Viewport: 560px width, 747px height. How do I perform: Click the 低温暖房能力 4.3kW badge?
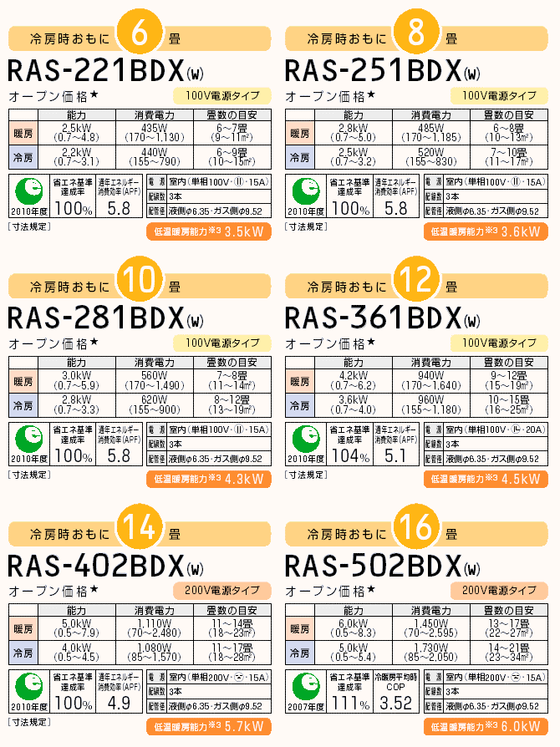click(209, 479)
